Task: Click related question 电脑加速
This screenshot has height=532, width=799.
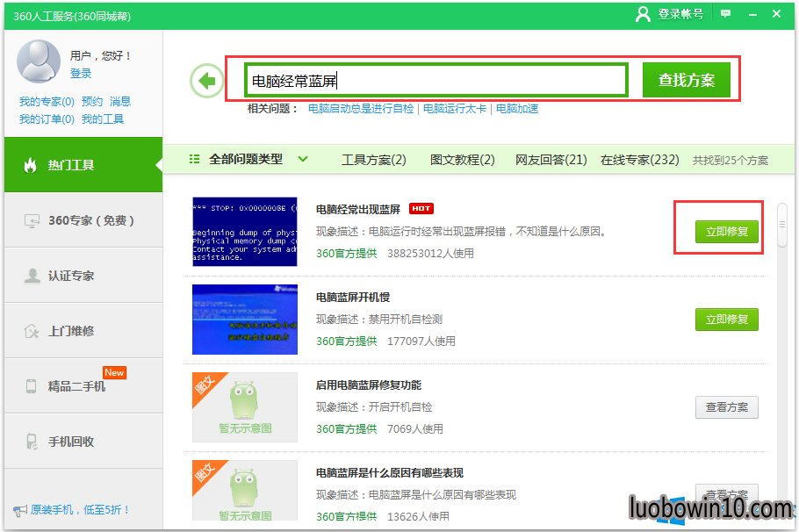Action: point(516,109)
